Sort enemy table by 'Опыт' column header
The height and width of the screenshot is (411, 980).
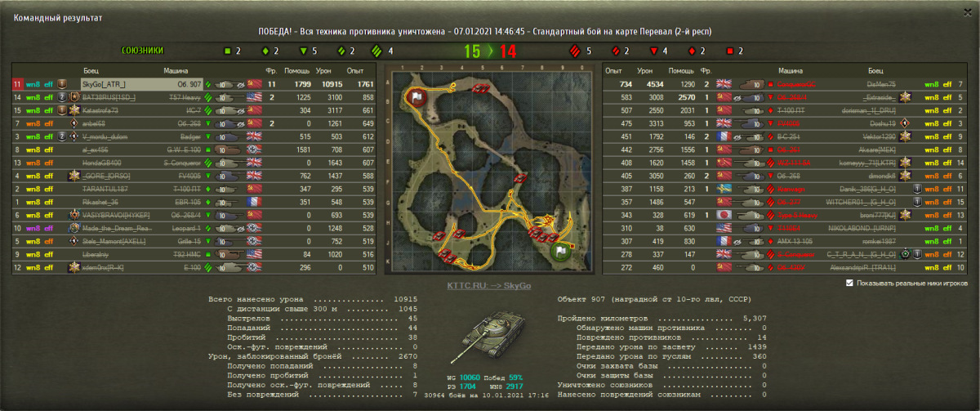tap(614, 71)
